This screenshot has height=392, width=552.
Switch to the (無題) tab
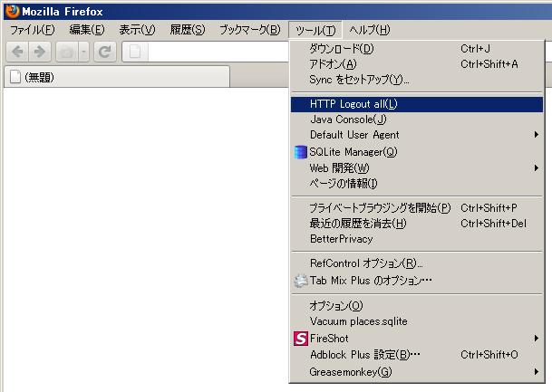click(x=36, y=77)
